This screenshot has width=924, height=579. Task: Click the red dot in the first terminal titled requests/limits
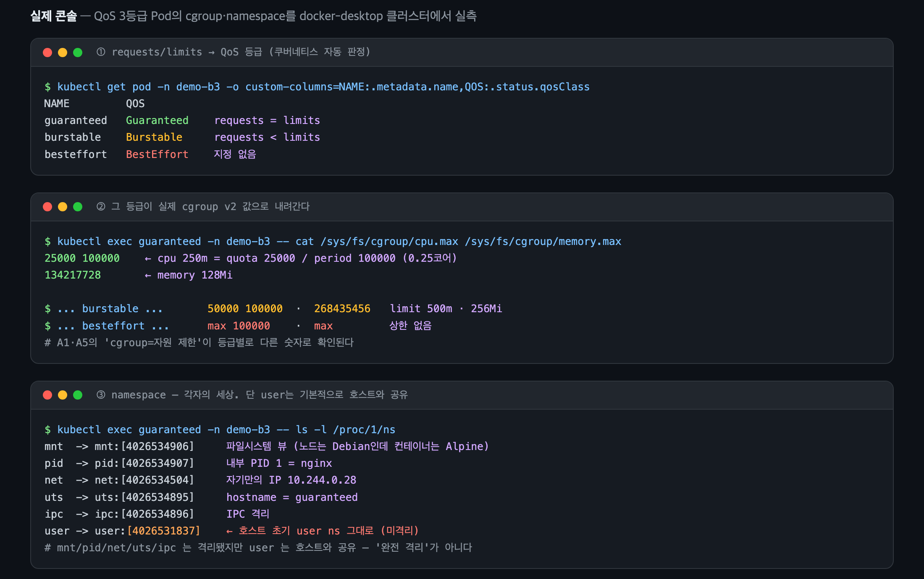click(x=47, y=53)
